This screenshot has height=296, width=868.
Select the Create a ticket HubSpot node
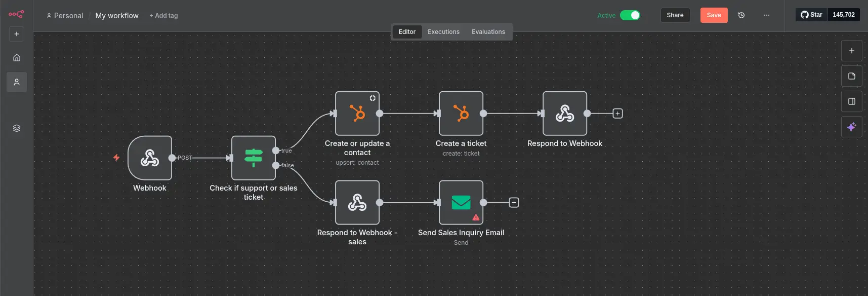(x=461, y=114)
